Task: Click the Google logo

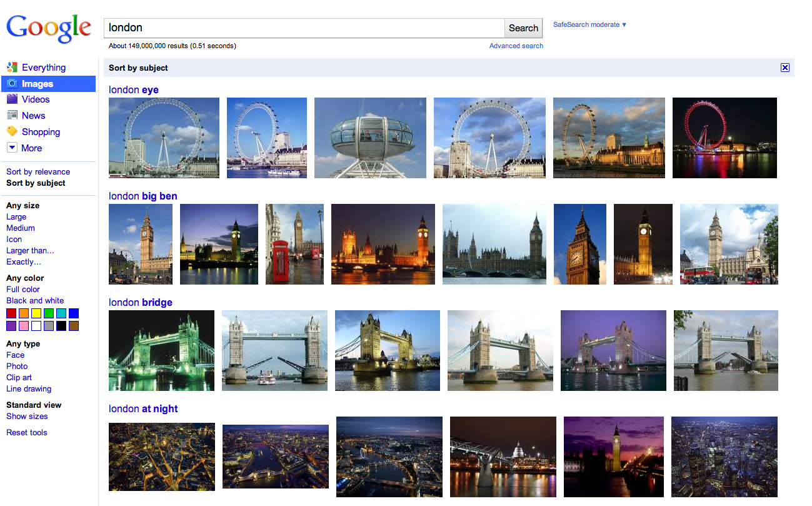Action: (x=49, y=29)
